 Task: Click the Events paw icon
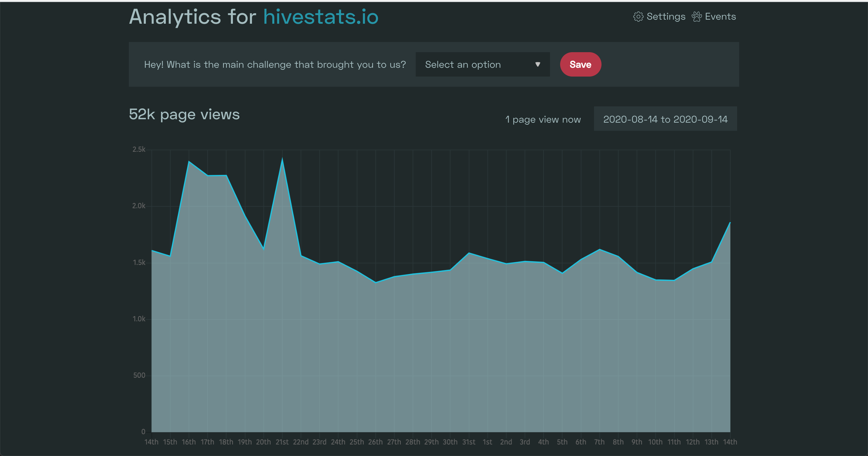697,17
